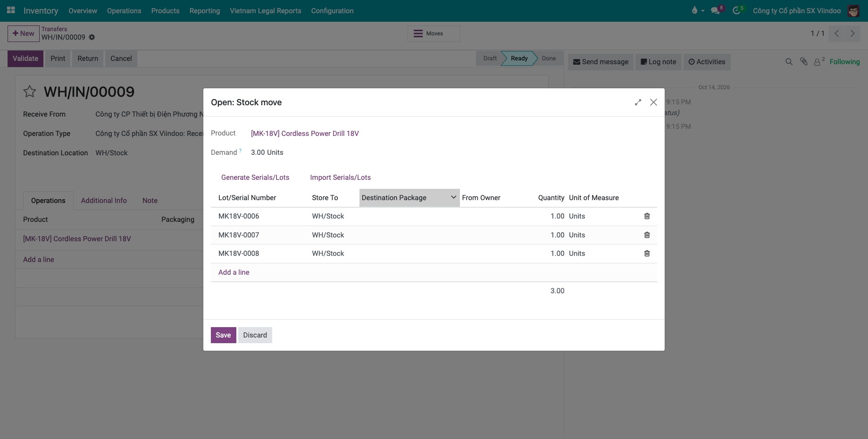Sort by Lot/Serial Number column header
This screenshot has height=439, width=868.
(247, 198)
